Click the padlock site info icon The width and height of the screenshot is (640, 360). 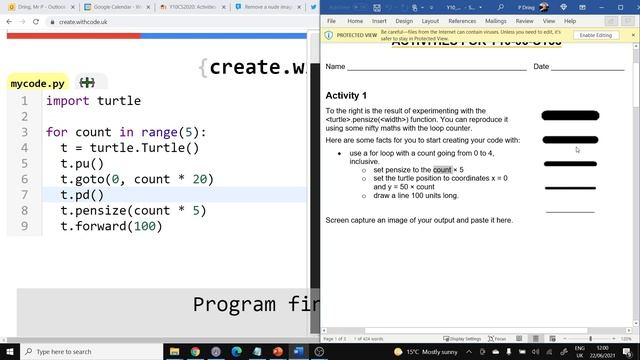(52, 22)
